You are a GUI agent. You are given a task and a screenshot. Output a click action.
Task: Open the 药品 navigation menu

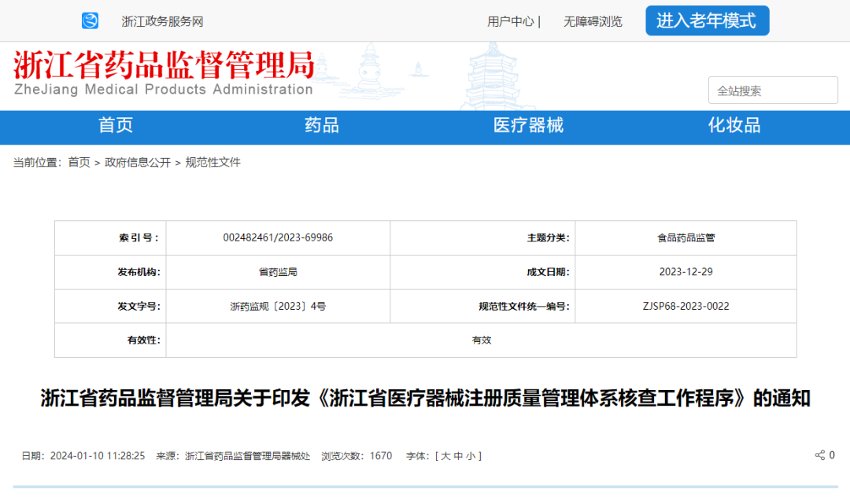point(321,126)
